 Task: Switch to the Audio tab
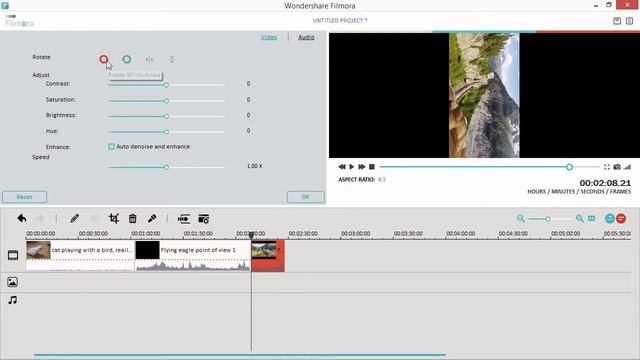306,37
